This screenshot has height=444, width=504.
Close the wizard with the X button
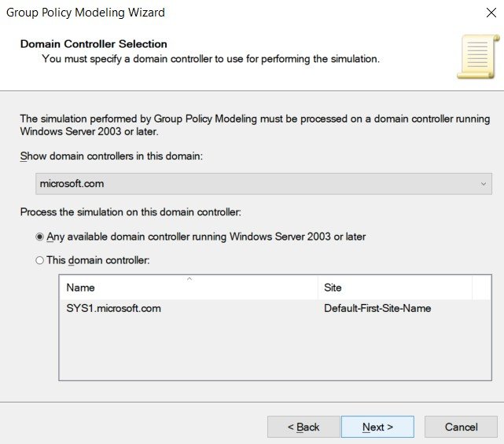491,13
